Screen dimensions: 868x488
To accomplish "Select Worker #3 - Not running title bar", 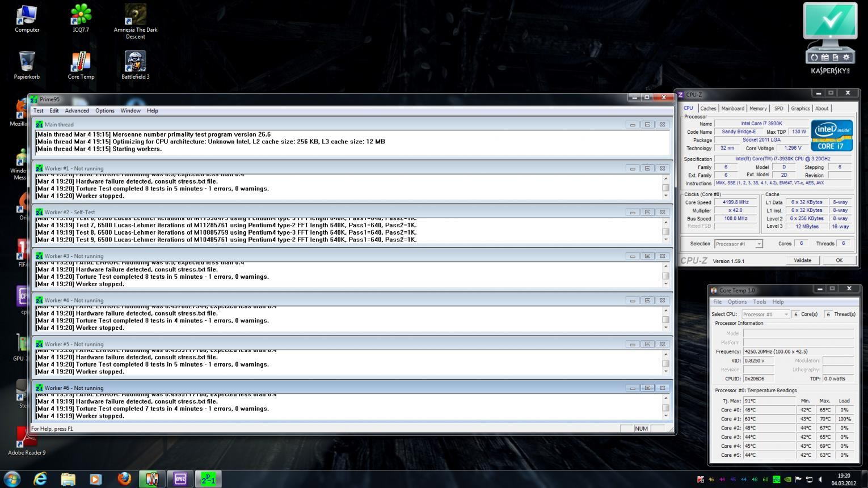I will tap(352, 256).
